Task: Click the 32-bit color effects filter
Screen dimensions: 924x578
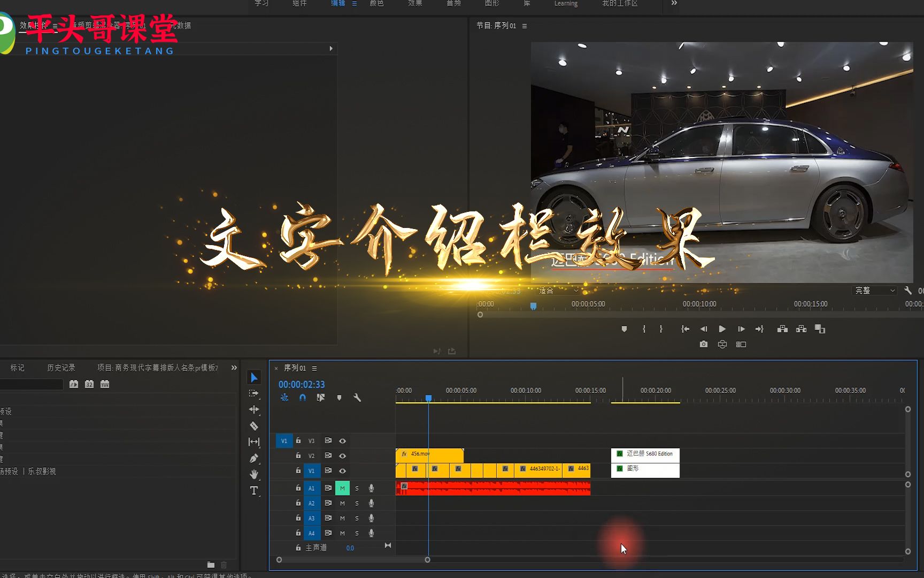Action: tap(89, 384)
